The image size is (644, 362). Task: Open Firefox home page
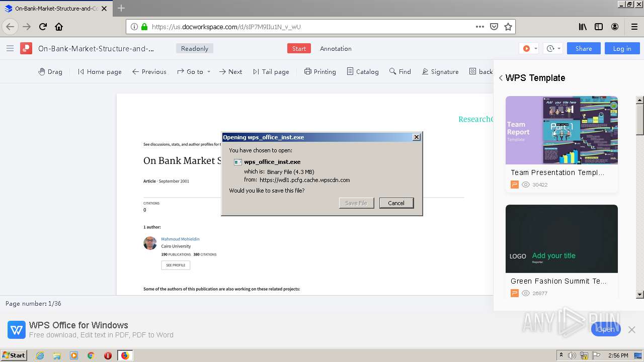[59, 27]
